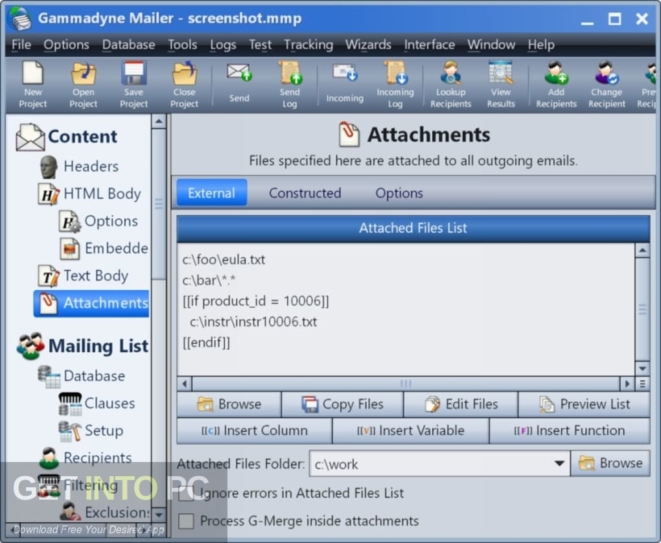Click the New Project toolbar icon
The image size is (661, 543).
tap(32, 73)
